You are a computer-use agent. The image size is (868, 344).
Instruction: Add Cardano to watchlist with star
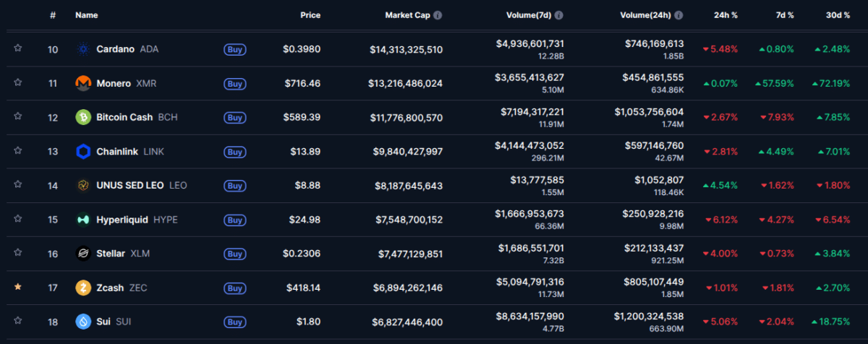17,49
